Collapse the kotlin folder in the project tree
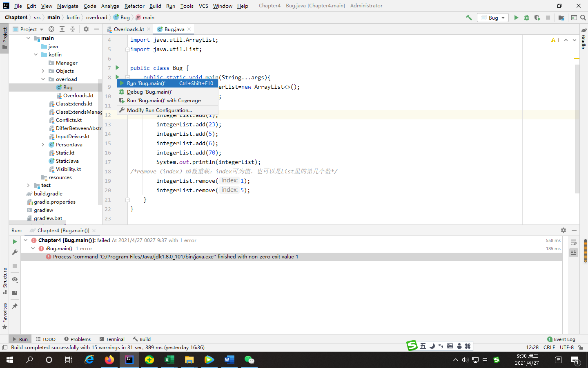588x368 pixels. (36, 55)
